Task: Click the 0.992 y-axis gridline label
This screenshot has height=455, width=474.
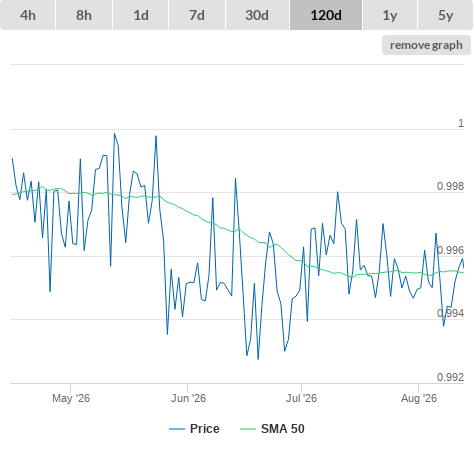Action: [450, 377]
